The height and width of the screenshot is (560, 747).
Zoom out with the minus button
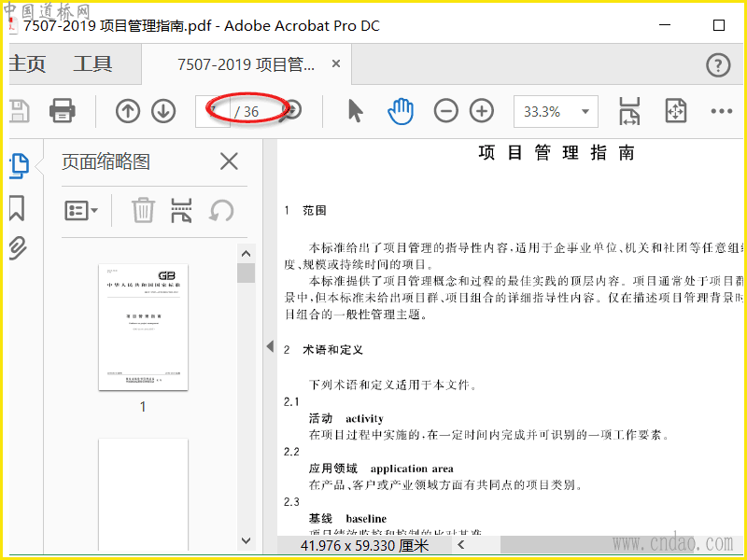(x=446, y=111)
